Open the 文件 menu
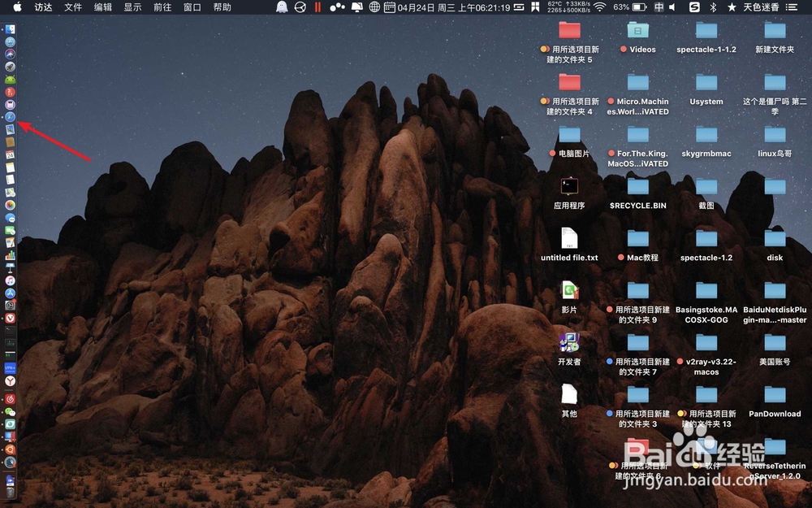The height and width of the screenshot is (508, 812). pos(73,7)
